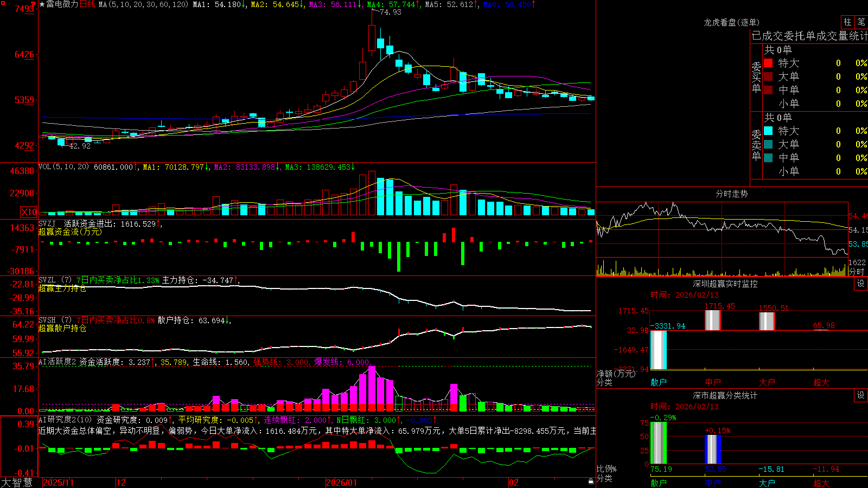Click the 深圳超赢实时监控 panel title

[x=725, y=284]
